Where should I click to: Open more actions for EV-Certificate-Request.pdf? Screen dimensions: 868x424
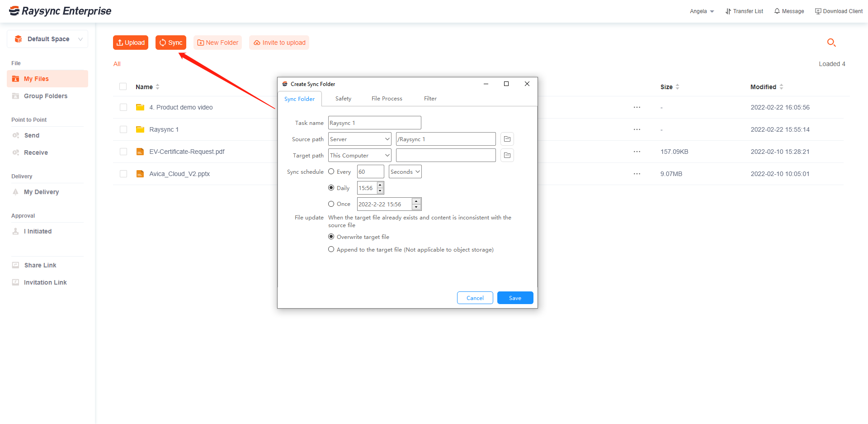click(x=637, y=152)
